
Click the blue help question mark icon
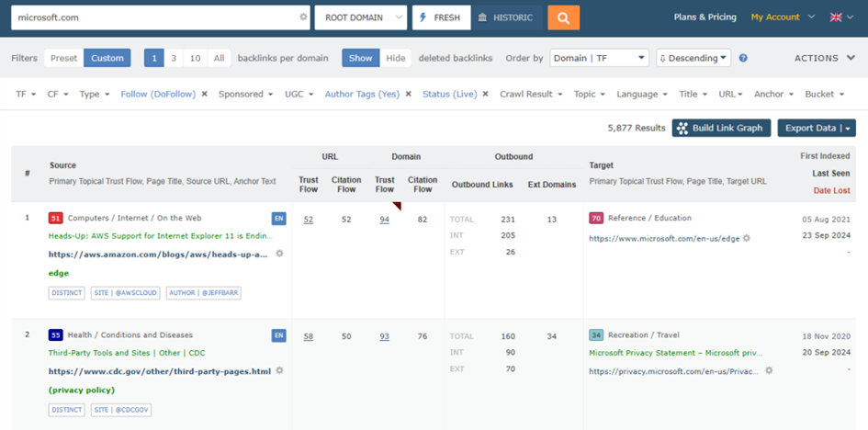click(743, 58)
